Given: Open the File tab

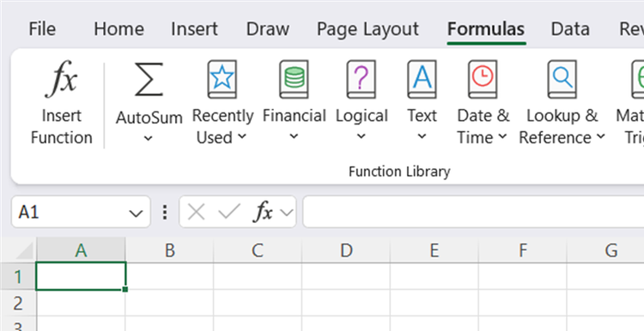Looking at the screenshot, I should 42,29.
